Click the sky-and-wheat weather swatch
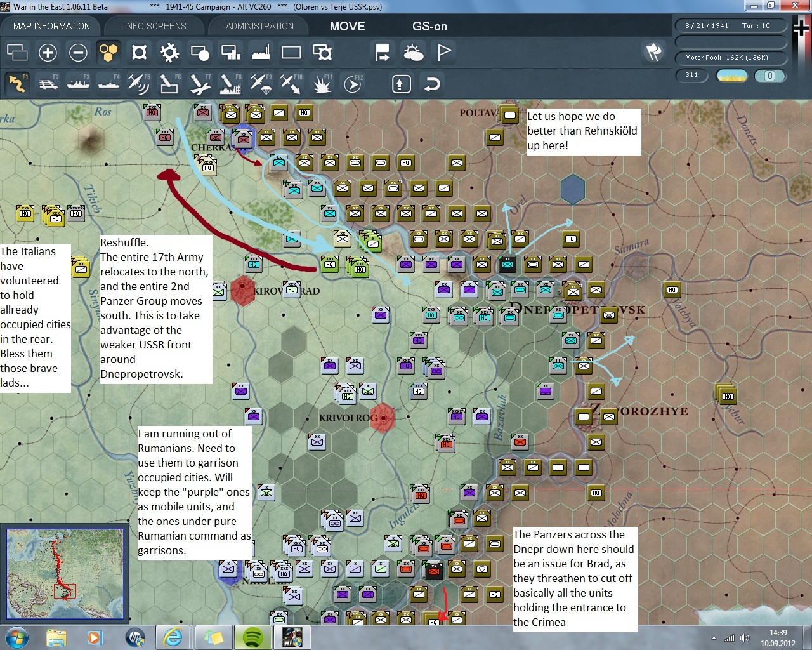This screenshot has height=650, width=812. (731, 76)
